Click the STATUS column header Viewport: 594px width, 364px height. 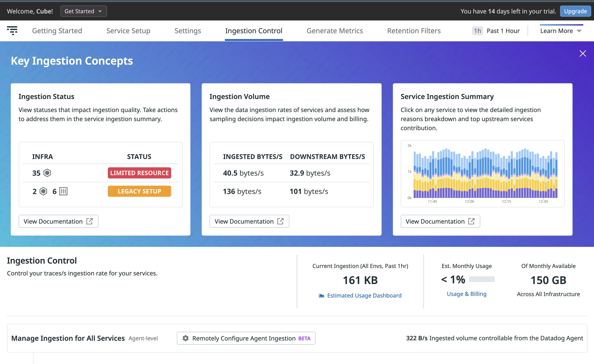[x=139, y=157]
